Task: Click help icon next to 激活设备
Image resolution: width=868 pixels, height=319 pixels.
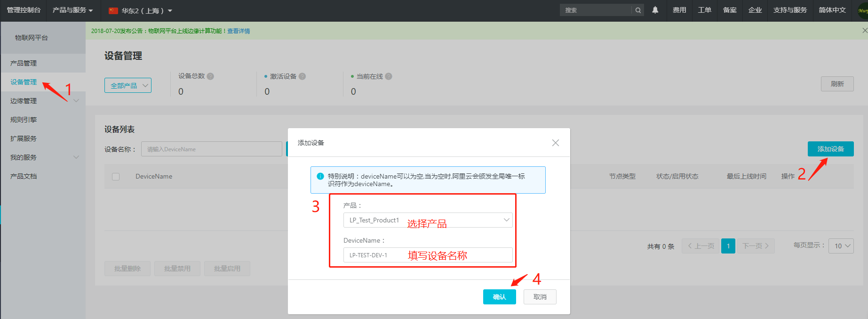Action: pyautogui.click(x=302, y=76)
